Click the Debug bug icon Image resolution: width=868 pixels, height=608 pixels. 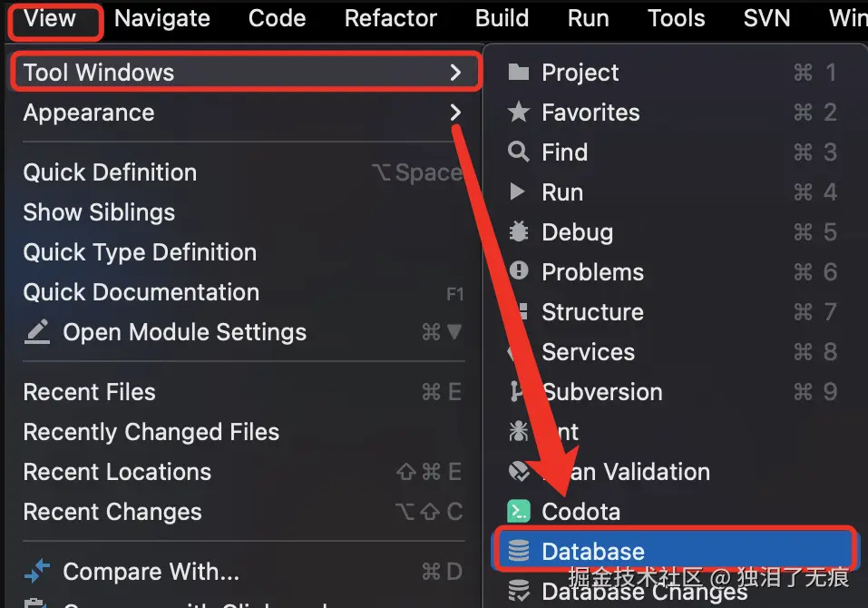point(519,232)
